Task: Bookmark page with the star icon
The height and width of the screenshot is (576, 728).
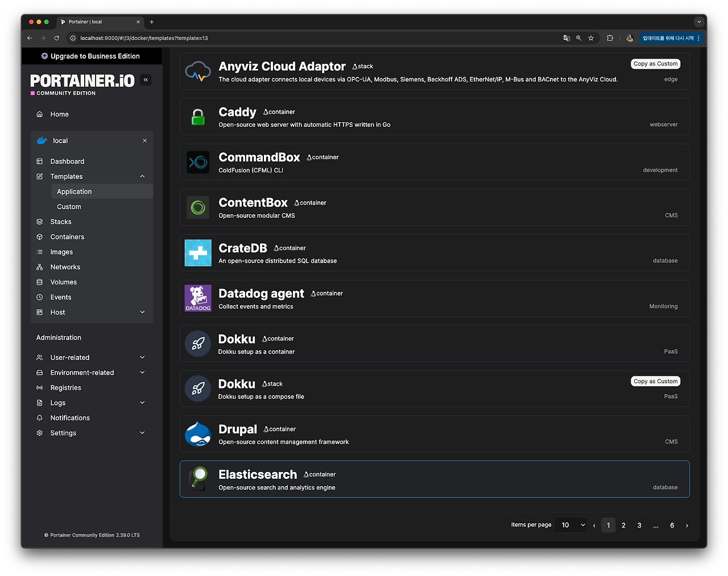Action: [x=591, y=38]
